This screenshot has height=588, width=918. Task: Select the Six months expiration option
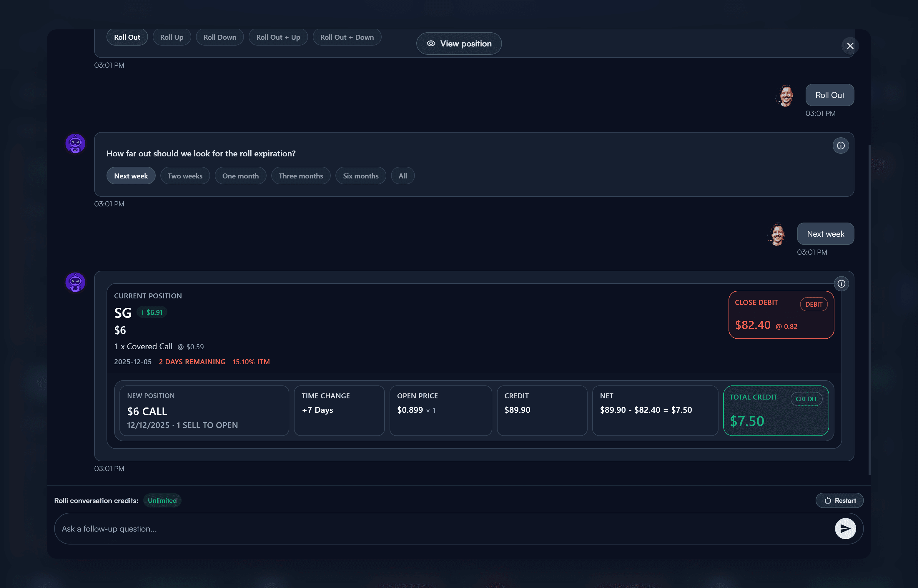click(x=360, y=176)
